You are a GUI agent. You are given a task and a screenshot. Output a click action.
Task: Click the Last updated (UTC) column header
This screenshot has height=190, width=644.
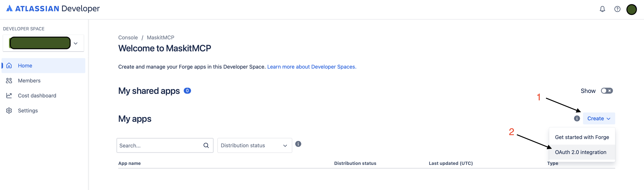(451, 163)
